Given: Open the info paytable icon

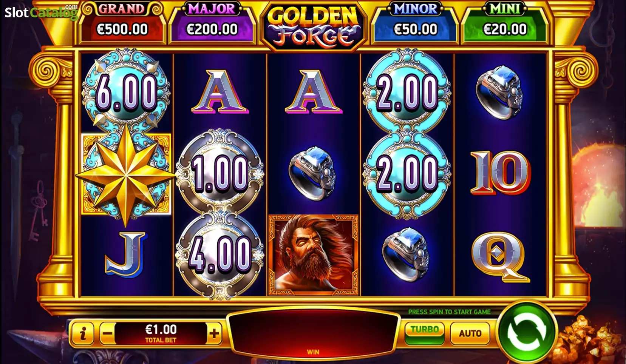Looking at the screenshot, I should point(83,333).
